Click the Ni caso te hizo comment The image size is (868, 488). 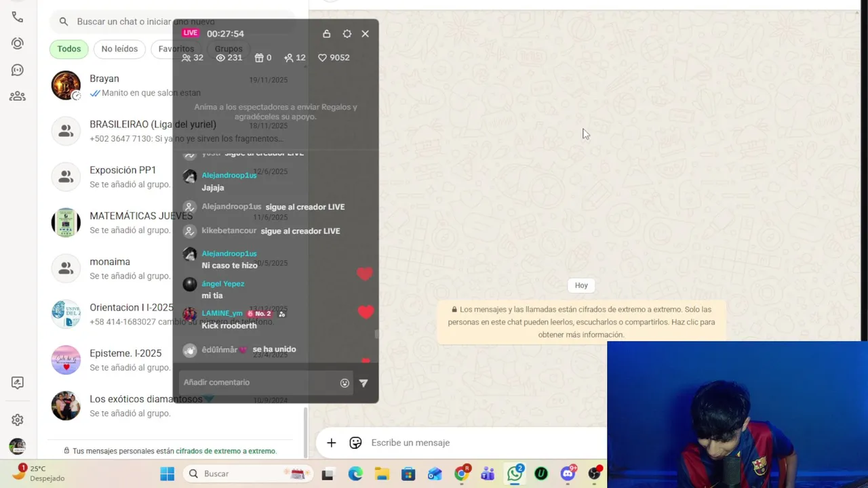click(x=229, y=266)
